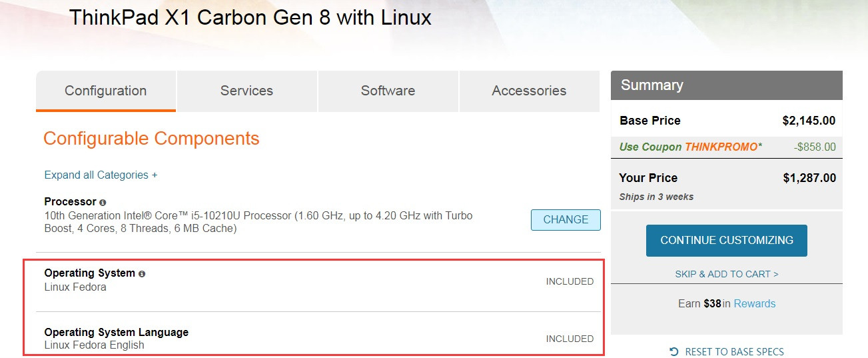Select the Linux Fedora operating system entry
Image resolution: width=868 pixels, height=358 pixels.
click(x=75, y=287)
